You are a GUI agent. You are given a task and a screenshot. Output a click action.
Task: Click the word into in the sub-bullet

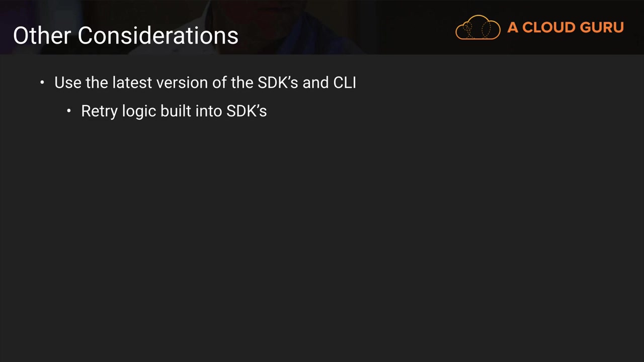point(208,111)
